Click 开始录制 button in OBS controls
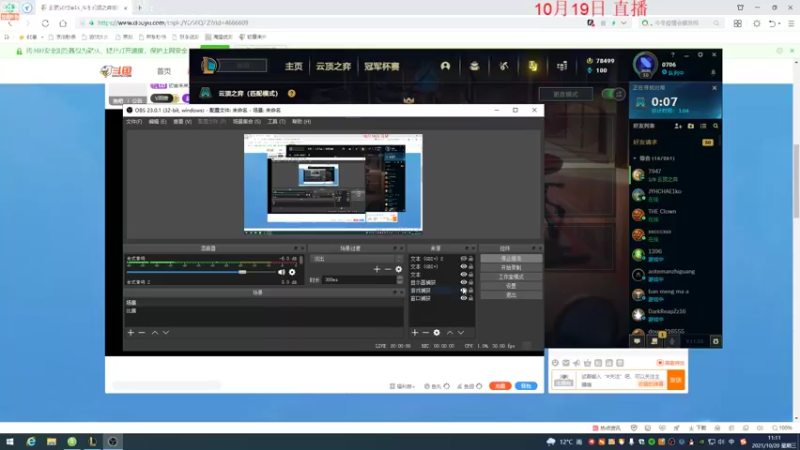 511,267
